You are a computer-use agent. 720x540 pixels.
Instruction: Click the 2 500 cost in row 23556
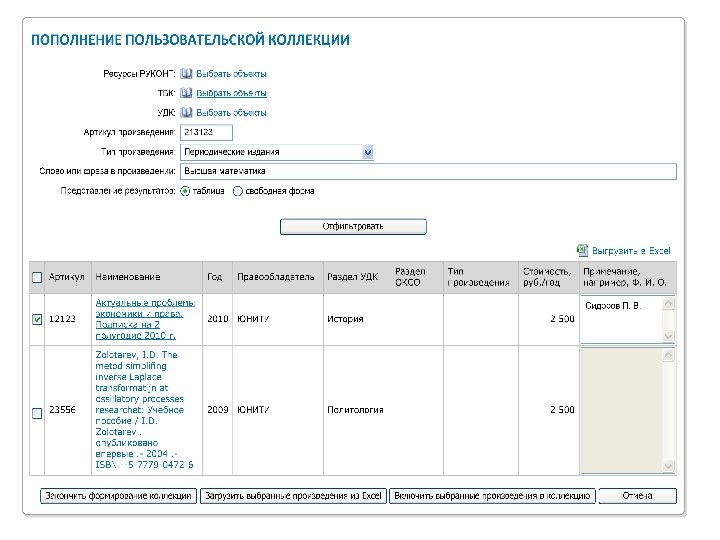tap(562, 410)
